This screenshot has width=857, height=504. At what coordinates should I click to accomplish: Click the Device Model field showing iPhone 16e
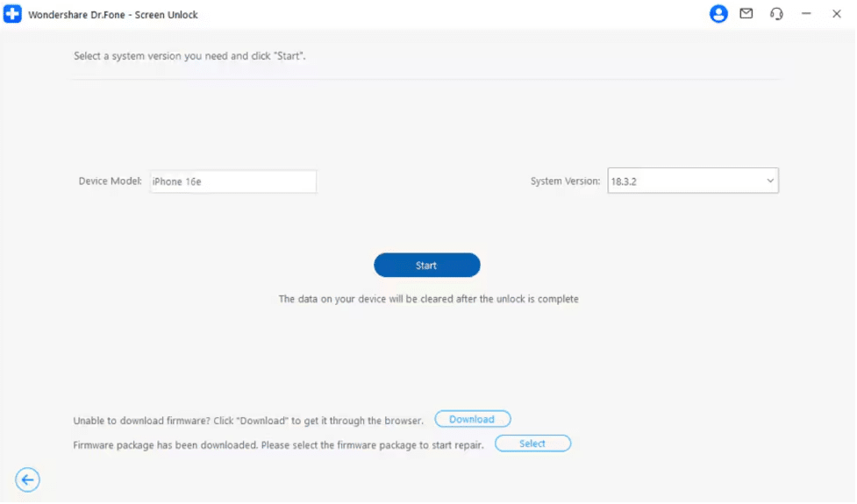tap(233, 181)
